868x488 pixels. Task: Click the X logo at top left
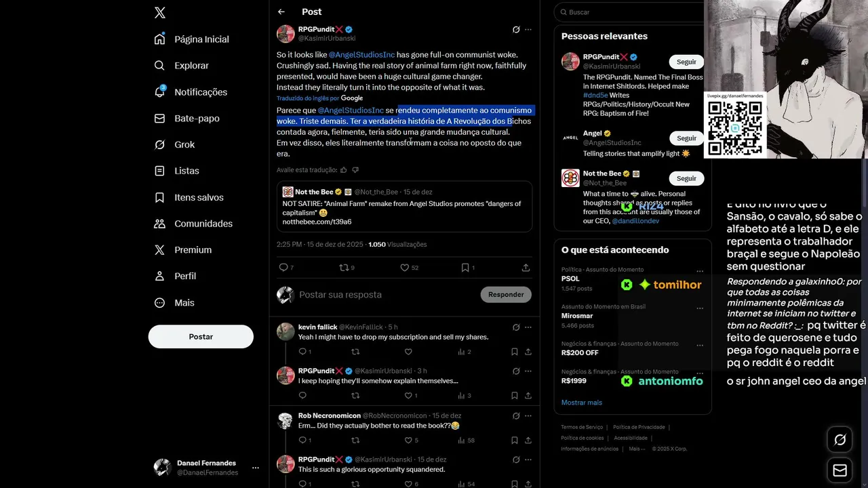(160, 12)
